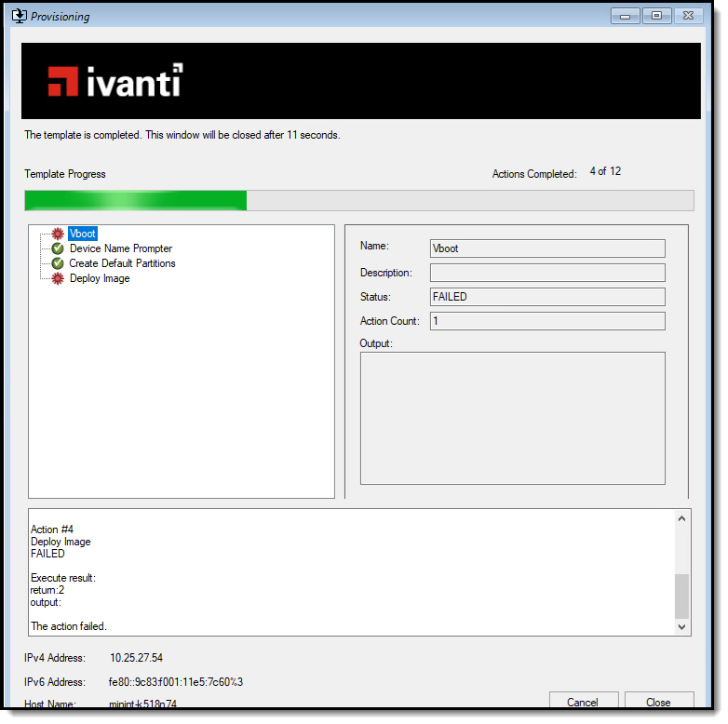Click the empty Description field
This screenshot has width=728, height=724.
tap(546, 273)
